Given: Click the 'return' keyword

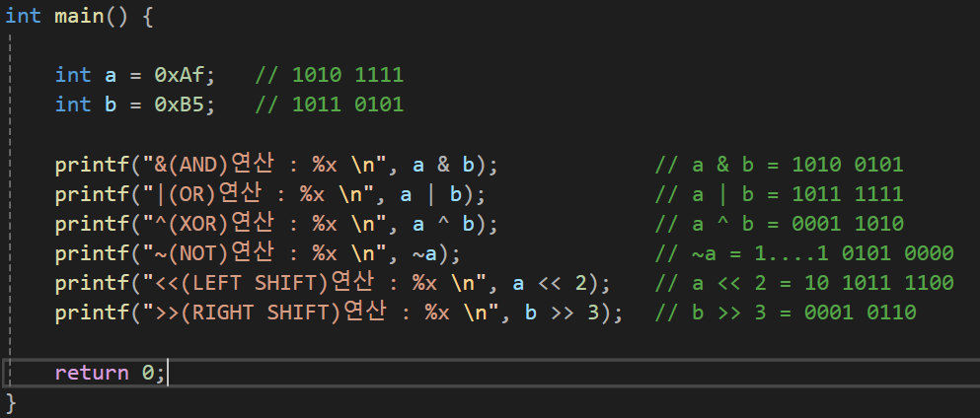Looking at the screenshot, I should [91, 373].
